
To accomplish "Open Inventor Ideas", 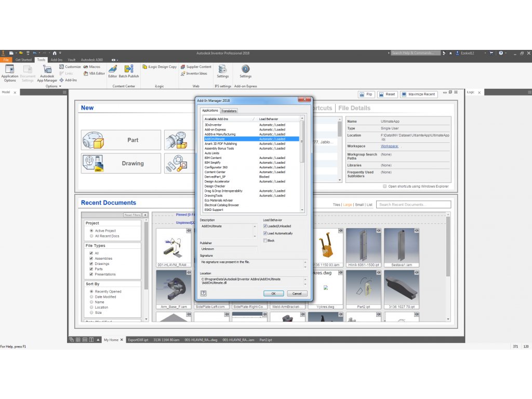I will pos(194,73).
